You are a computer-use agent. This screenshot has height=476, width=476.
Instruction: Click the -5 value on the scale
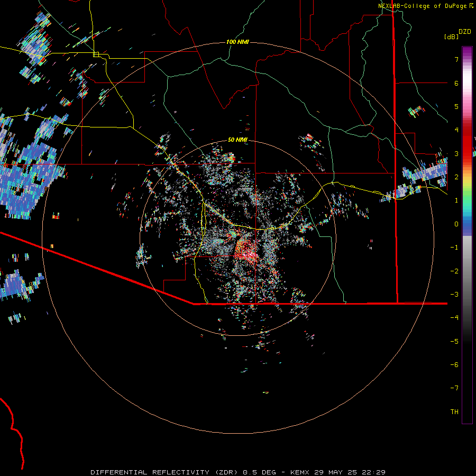(454, 342)
